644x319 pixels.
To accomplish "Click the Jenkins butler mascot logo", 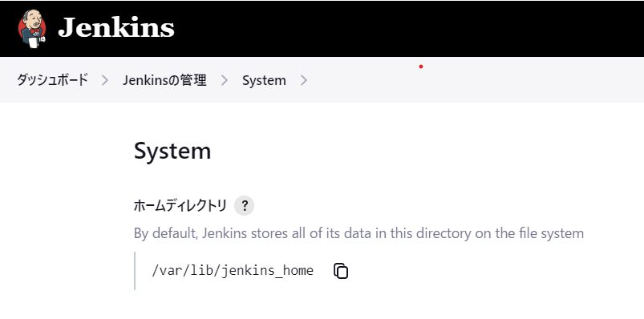I will [32, 28].
